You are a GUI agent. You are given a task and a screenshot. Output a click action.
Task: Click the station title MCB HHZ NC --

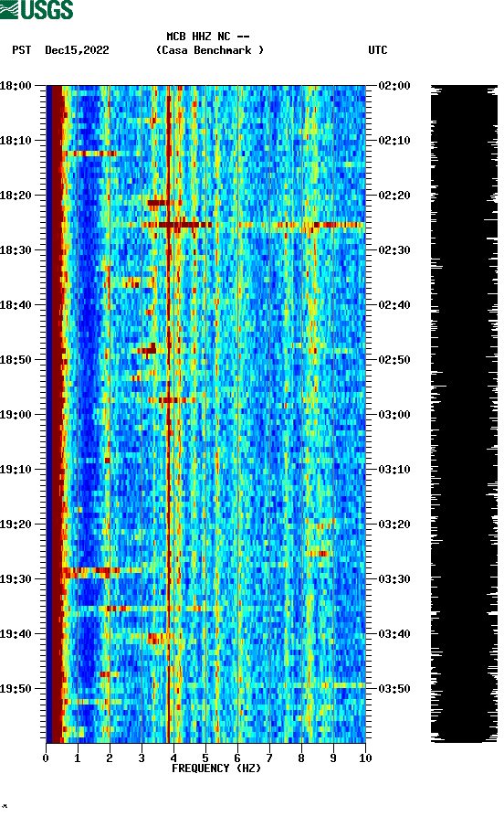click(x=208, y=37)
